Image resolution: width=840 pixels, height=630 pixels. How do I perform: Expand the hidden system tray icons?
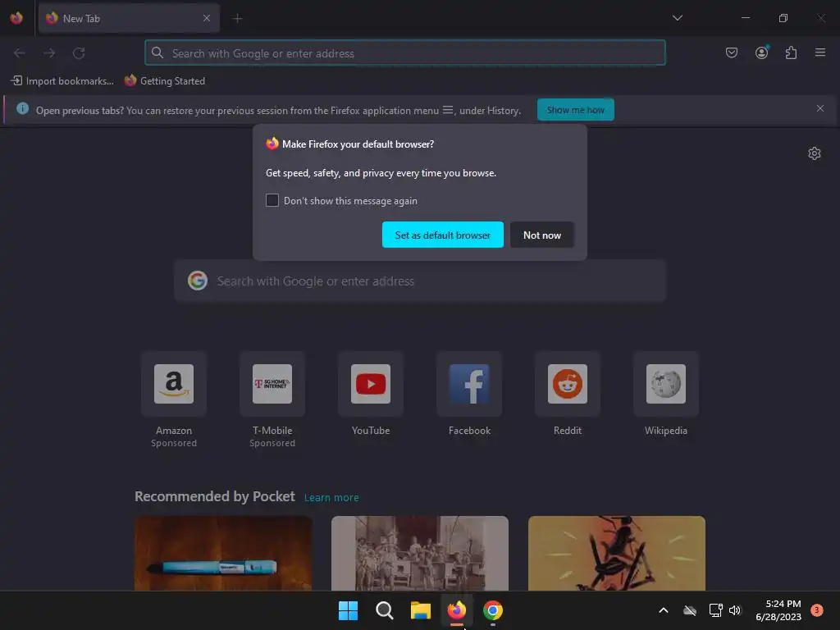click(x=663, y=610)
